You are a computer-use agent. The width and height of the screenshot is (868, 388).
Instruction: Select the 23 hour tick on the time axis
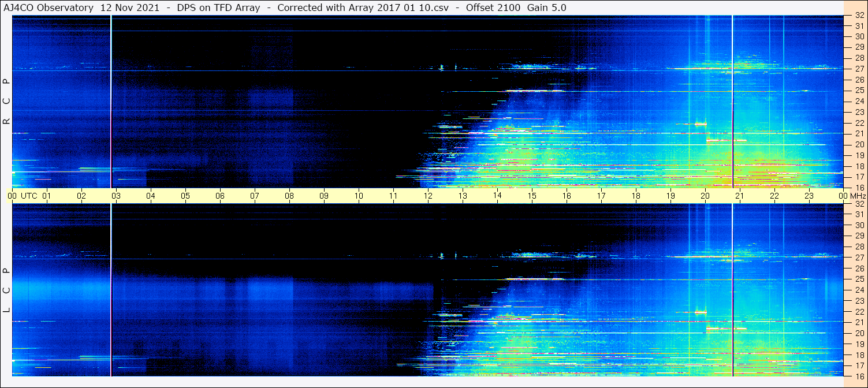click(809, 196)
